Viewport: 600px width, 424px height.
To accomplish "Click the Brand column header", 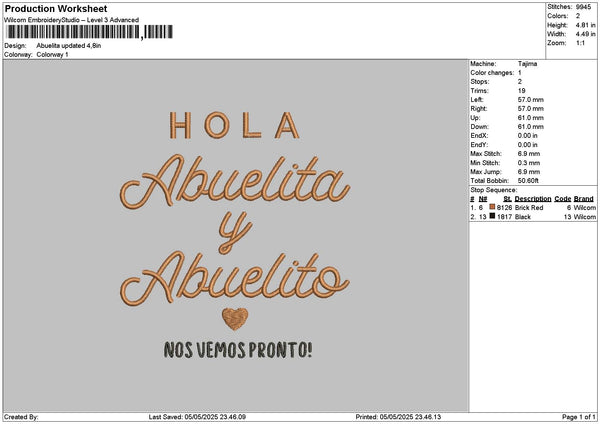I will [x=584, y=199].
